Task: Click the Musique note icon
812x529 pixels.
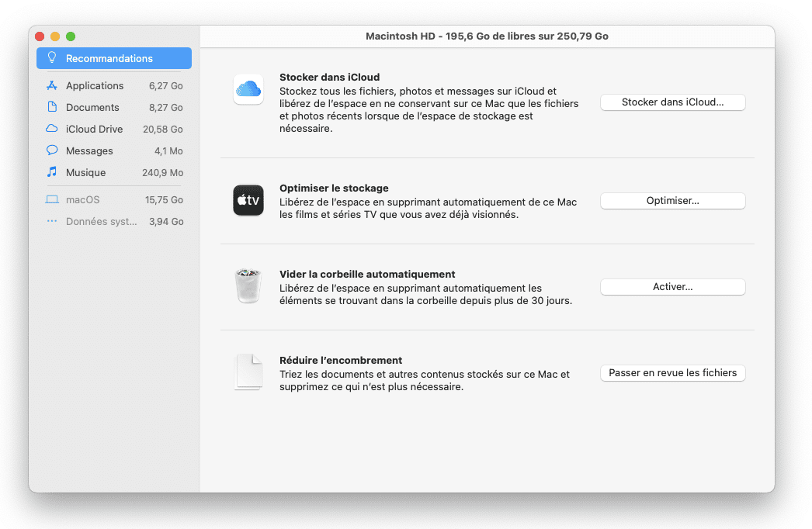Action: [x=52, y=173]
